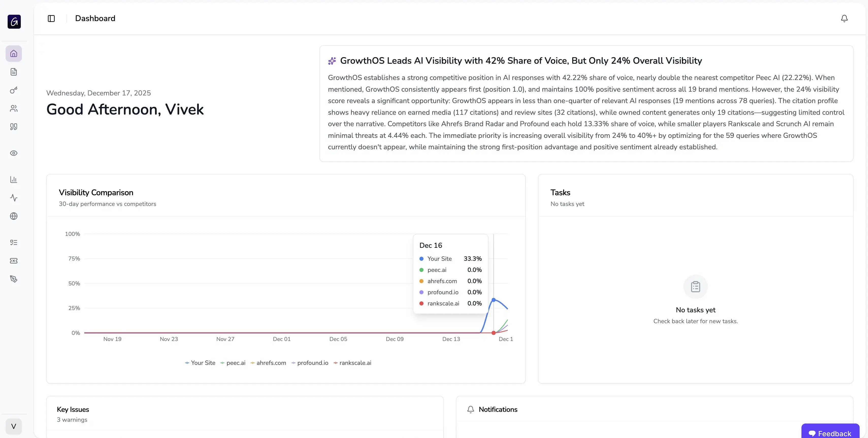
Task: Open the bar chart icon in sidebar
Action: coord(13,180)
